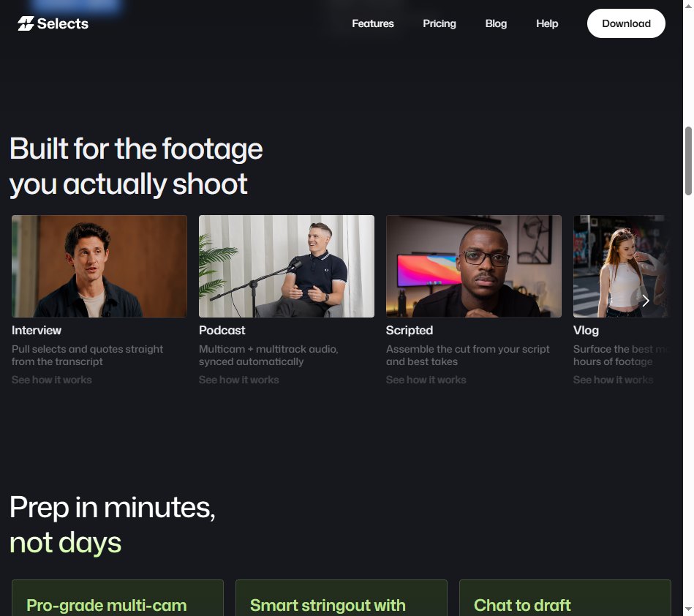Click the carousel next arrow chevron
The image size is (694, 616).
point(646,301)
